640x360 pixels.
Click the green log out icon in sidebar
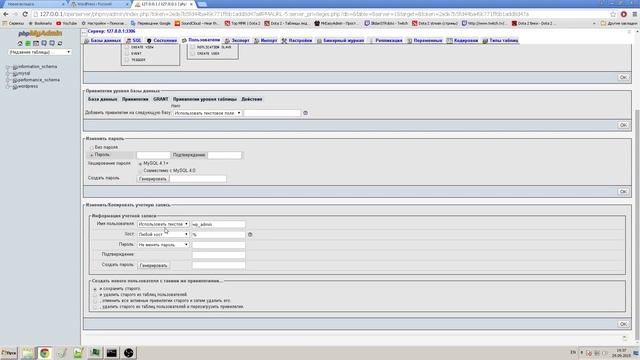(28, 43)
